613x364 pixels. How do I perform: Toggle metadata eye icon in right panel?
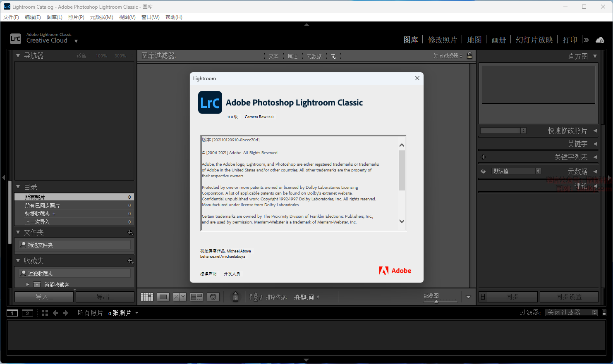[x=483, y=171]
